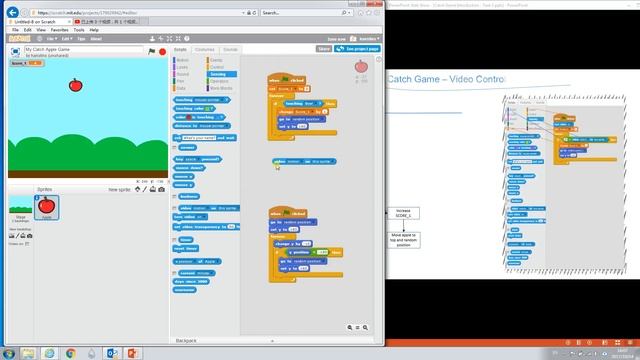Click See project page button

(357, 49)
